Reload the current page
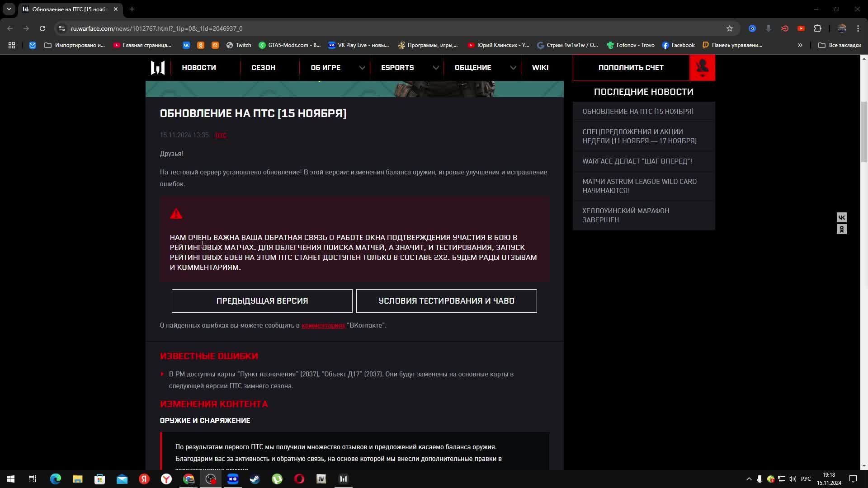This screenshot has width=868, height=488. pos(42,28)
